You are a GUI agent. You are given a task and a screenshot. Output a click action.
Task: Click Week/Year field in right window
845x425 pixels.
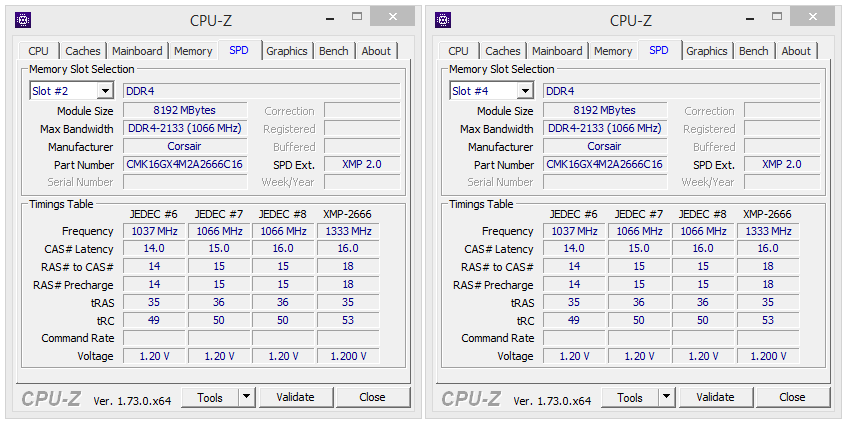782,182
